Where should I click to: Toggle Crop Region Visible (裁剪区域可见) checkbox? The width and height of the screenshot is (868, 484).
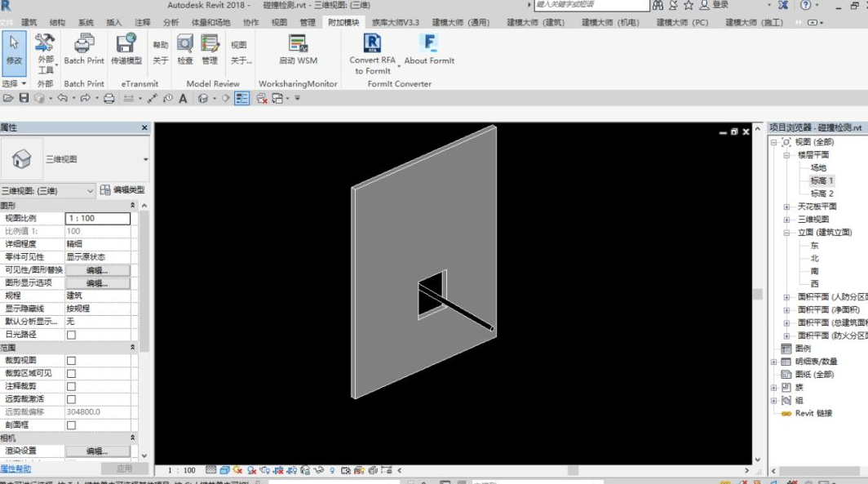tap(72, 373)
